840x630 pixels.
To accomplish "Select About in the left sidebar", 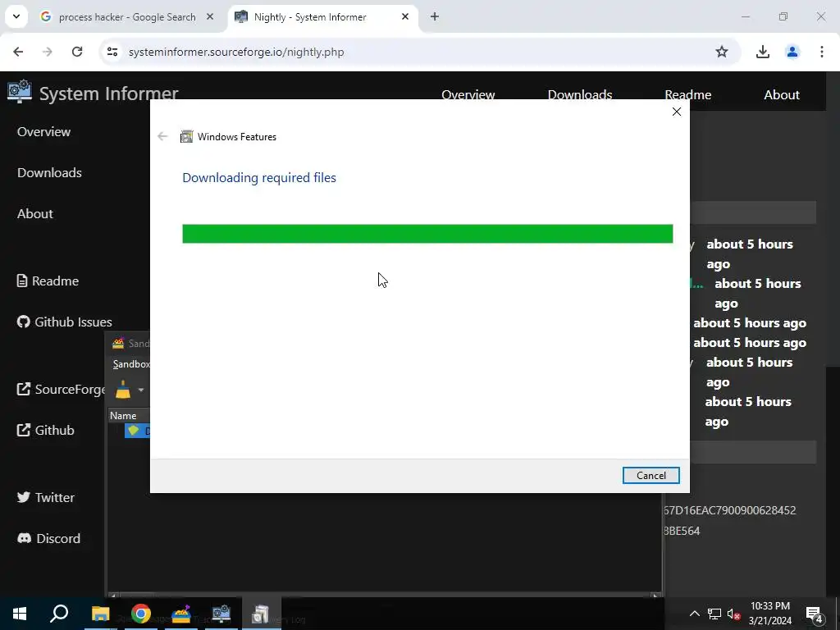I will [x=34, y=214].
